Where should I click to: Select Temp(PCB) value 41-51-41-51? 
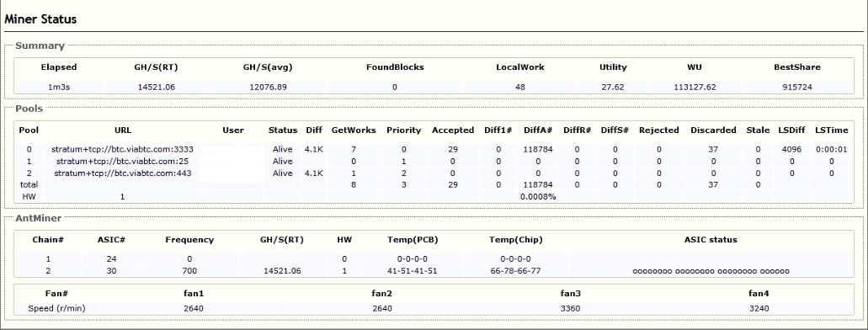pos(413,271)
